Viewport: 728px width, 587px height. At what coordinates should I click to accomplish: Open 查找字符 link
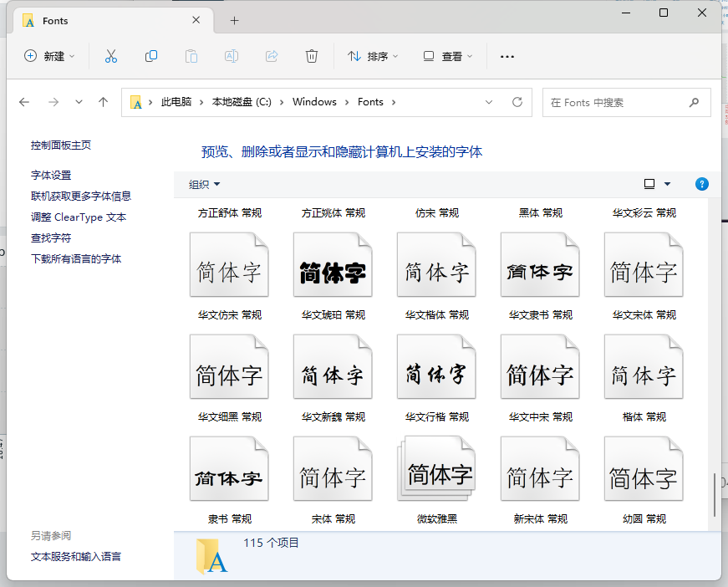point(51,238)
